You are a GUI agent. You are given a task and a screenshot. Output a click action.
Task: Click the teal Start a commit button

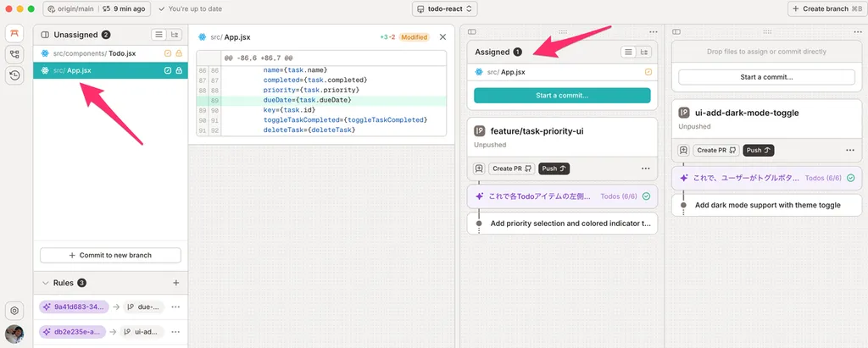pyautogui.click(x=562, y=95)
